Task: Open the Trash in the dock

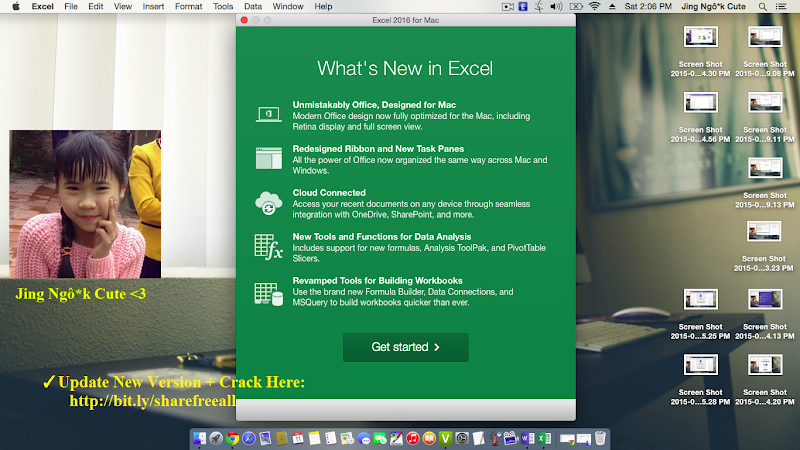Action: click(x=600, y=438)
